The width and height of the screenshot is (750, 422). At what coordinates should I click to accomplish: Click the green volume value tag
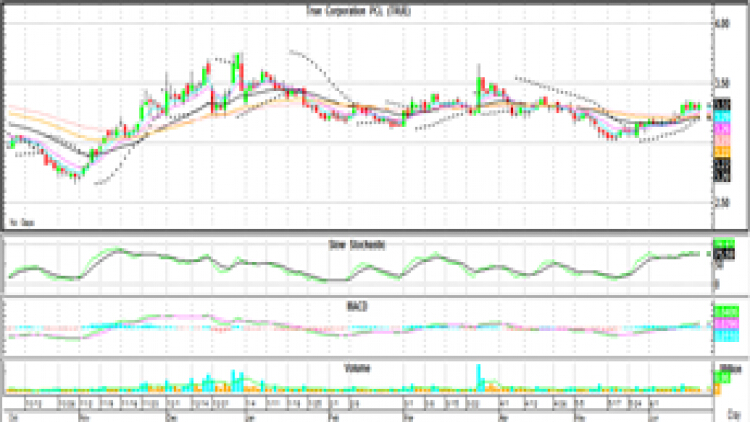click(722, 378)
